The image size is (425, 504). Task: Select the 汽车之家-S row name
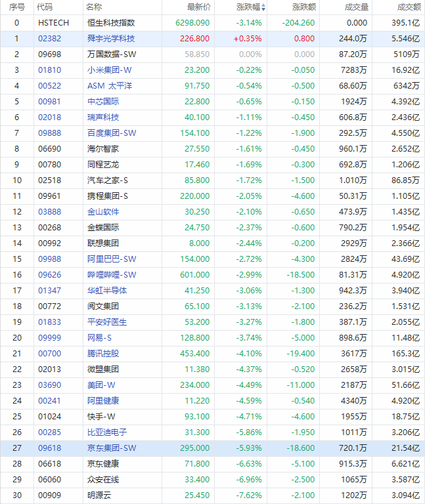click(x=108, y=180)
